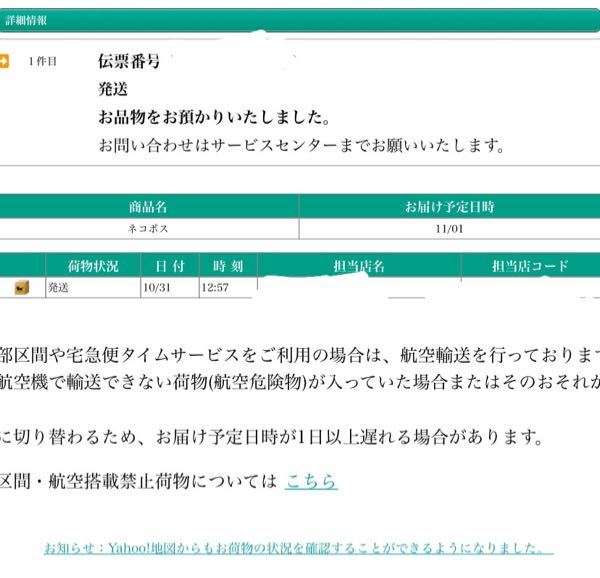Click the 日付 column header
Viewport: 600px width, 578px height.
pos(168,266)
